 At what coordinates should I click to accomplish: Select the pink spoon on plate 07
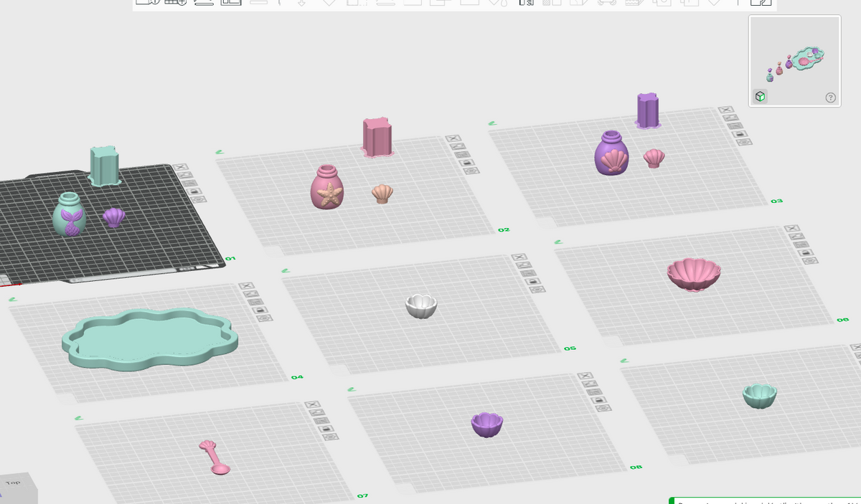click(x=215, y=457)
